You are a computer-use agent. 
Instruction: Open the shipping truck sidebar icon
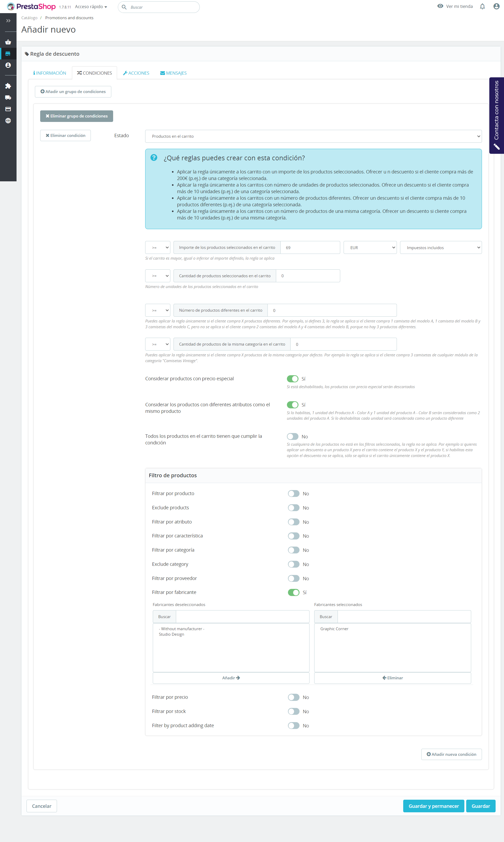click(x=8, y=97)
